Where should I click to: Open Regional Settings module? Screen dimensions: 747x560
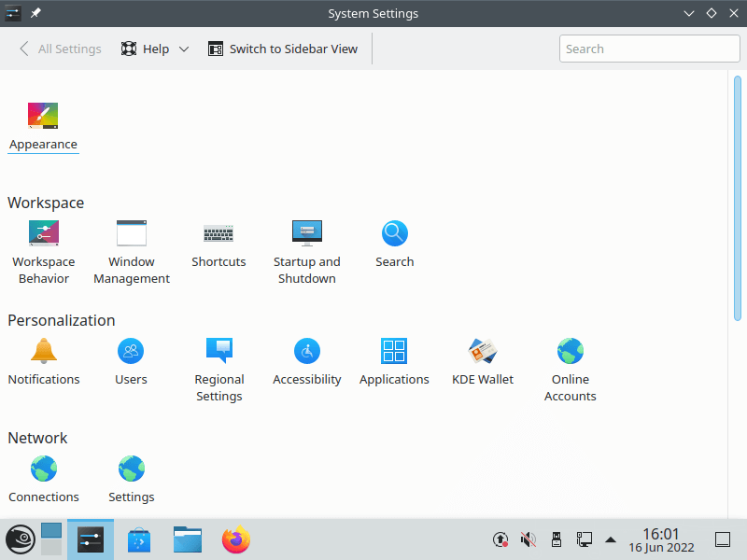pos(219,370)
